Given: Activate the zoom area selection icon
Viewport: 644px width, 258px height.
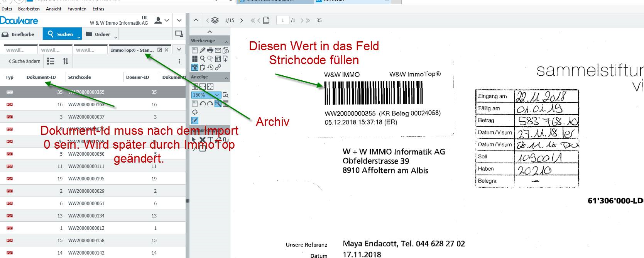Looking at the screenshot, I should click(226, 95).
